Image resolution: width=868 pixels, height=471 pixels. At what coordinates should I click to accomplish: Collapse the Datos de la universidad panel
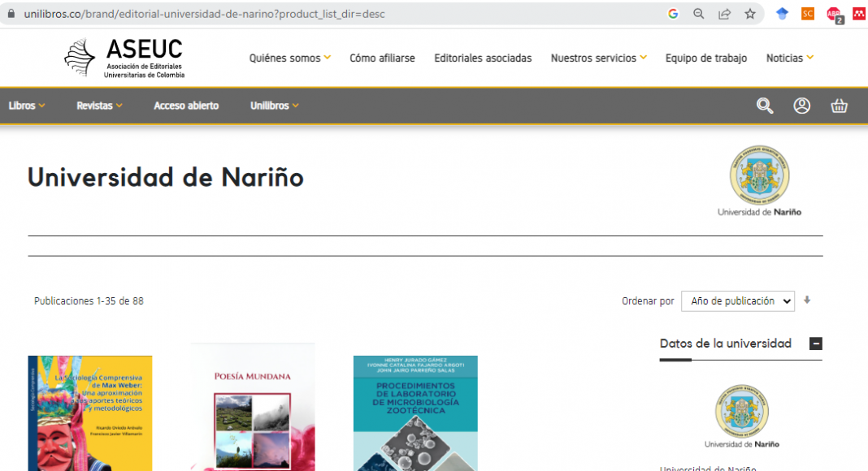click(x=815, y=344)
